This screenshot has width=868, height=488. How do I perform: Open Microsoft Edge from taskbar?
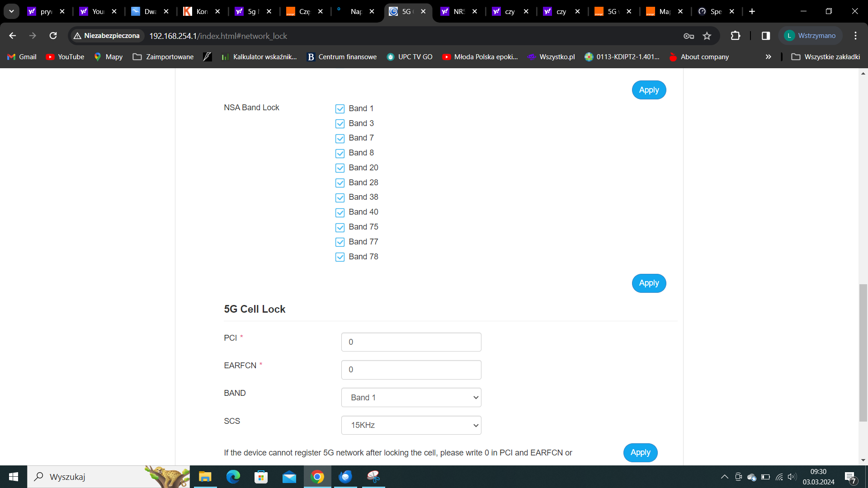click(233, 477)
